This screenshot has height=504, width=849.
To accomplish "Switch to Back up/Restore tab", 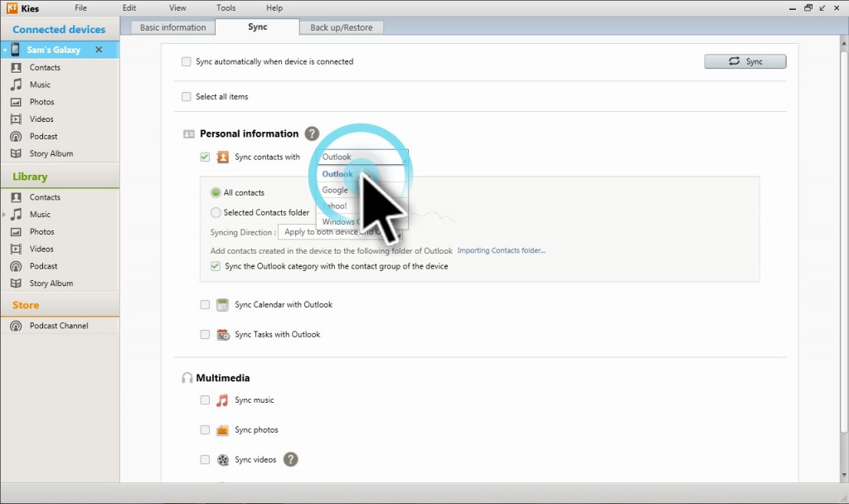I will (x=341, y=27).
